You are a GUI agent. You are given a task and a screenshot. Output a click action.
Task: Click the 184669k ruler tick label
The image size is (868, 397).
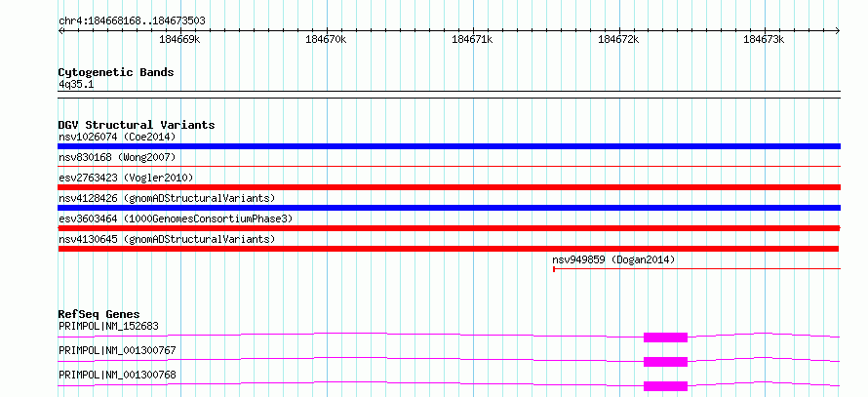click(x=179, y=40)
